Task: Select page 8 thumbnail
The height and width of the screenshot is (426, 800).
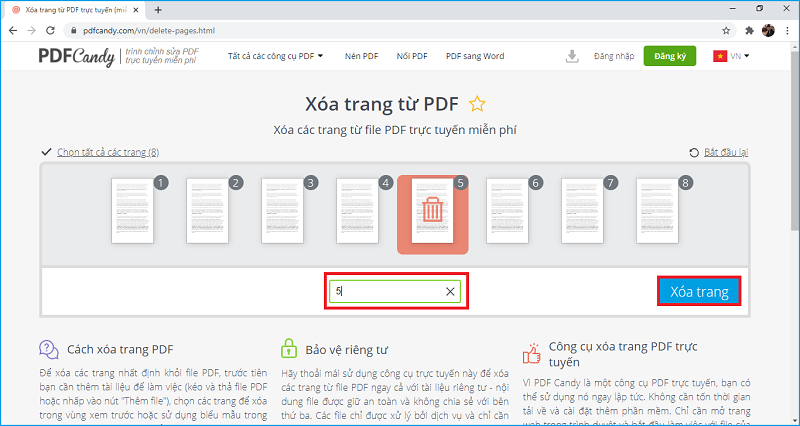Action: 657,210
